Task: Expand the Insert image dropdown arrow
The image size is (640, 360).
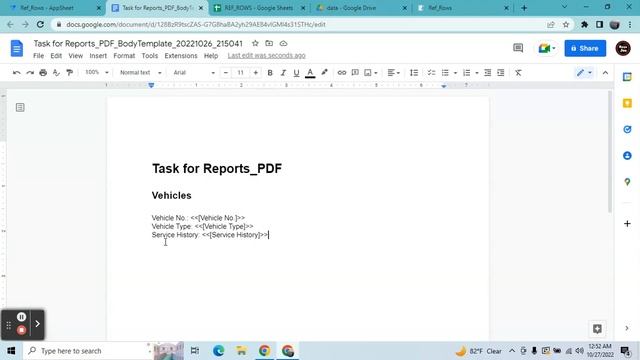Action: click(376, 73)
